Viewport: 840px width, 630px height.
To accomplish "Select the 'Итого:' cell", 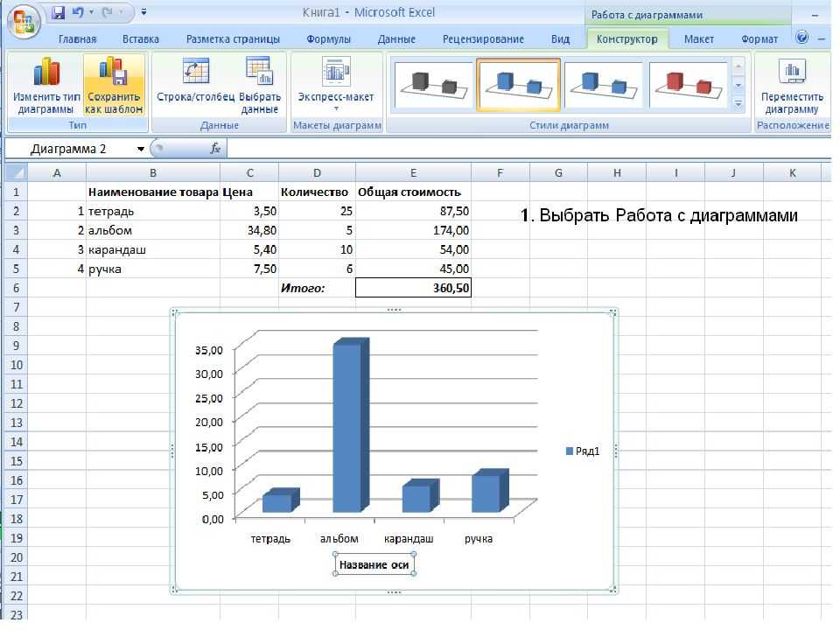I will tap(317, 288).
